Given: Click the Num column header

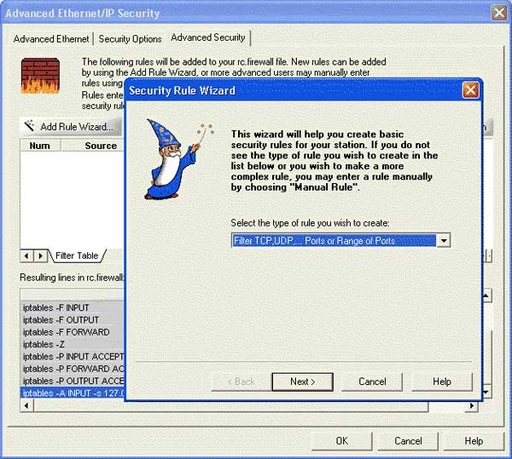Looking at the screenshot, I should point(40,146).
